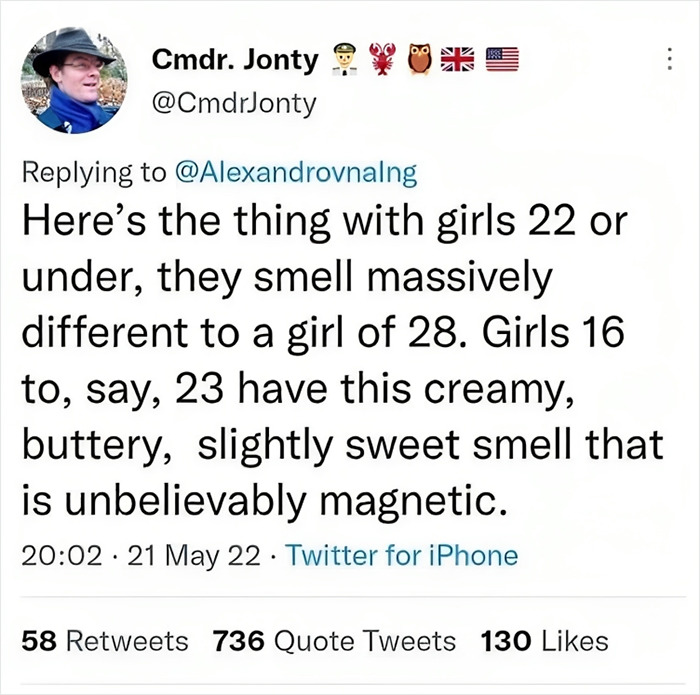700x695 pixels.
Task: View the 736 Quote Tweets list
Action: (x=335, y=640)
